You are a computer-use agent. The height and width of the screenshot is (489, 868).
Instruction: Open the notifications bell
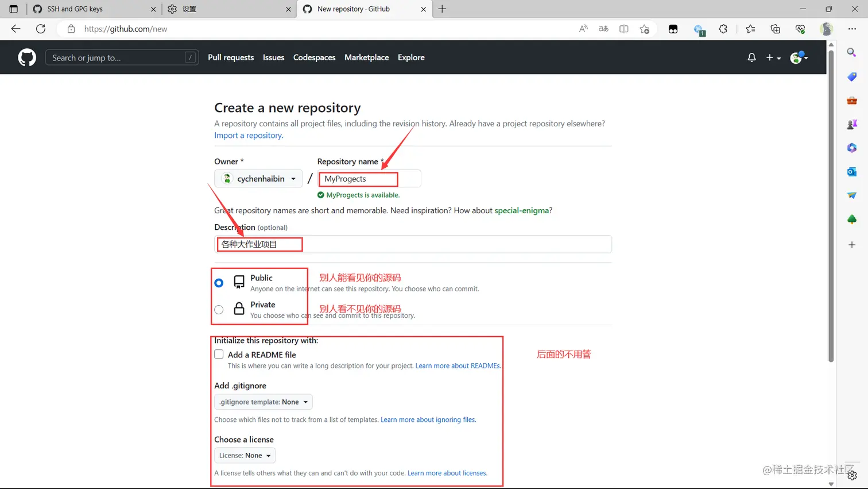751,57
